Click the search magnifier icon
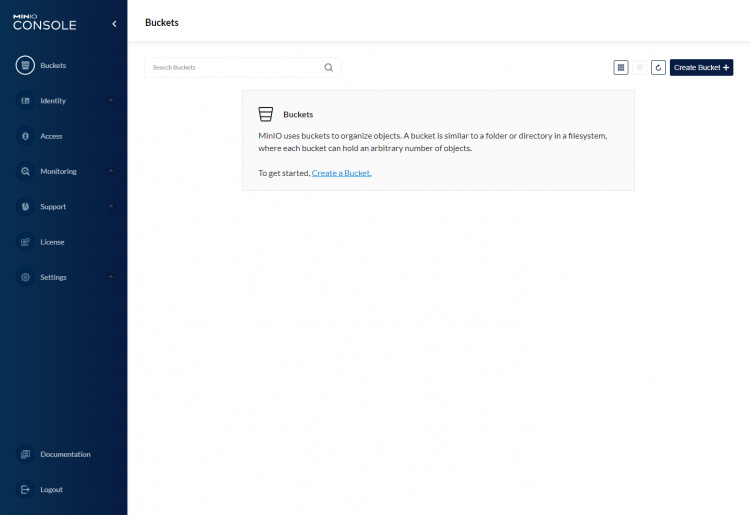Image resolution: width=750 pixels, height=515 pixels. click(x=329, y=68)
